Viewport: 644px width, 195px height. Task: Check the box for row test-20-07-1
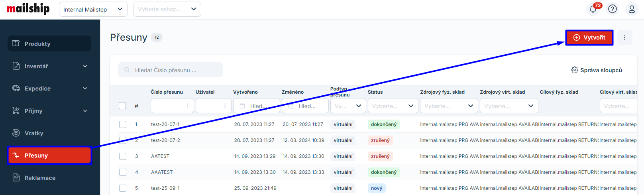coord(123,124)
